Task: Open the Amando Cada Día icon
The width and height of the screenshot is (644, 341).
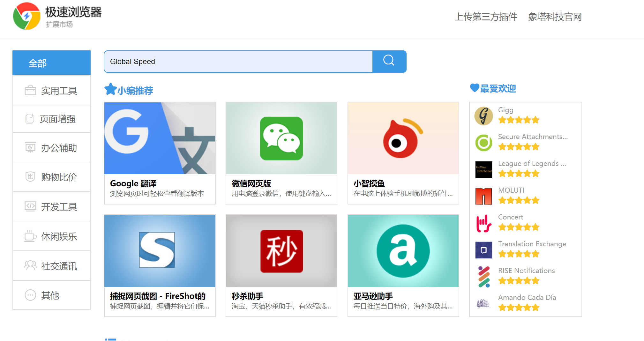Action: pos(483,303)
